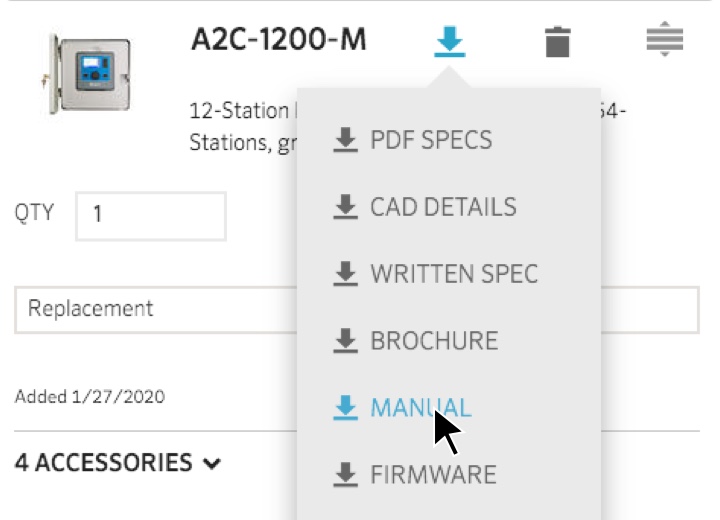Viewport: 720px width, 520px height.
Task: Click the download arrow icon beside FIRMWARE
Action: pyautogui.click(x=345, y=474)
